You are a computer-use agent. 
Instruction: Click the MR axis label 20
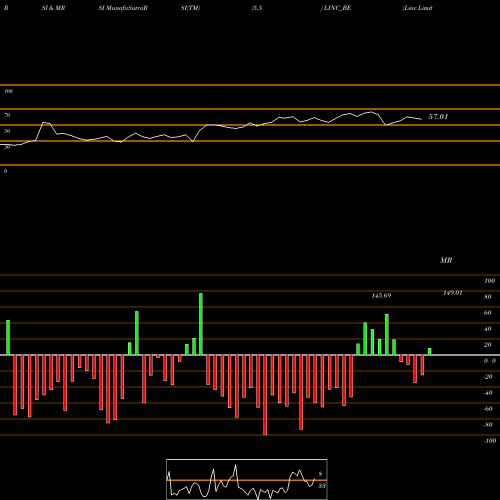[487, 345]
